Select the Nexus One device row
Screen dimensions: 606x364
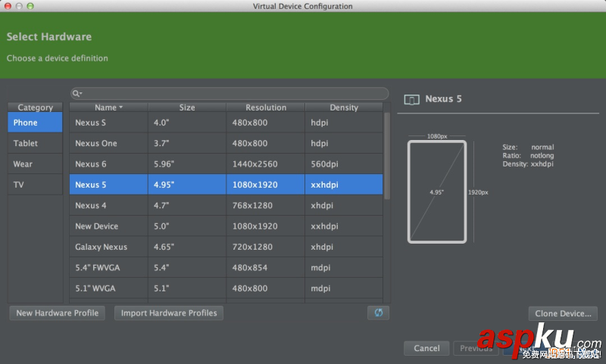pyautogui.click(x=226, y=143)
